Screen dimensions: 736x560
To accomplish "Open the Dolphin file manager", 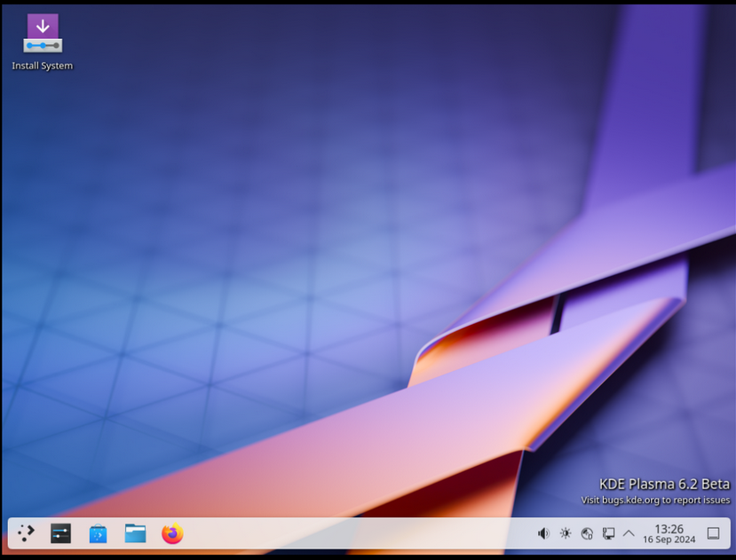I will pyautogui.click(x=135, y=533).
